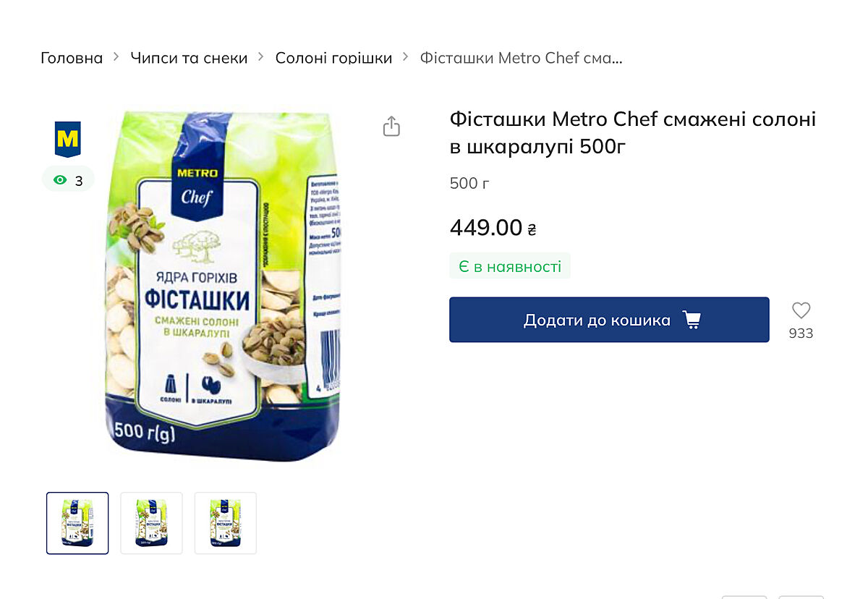Click the truncated Фісташки Metro Chef breadcrumb
Image resolution: width=868 pixels, height=599 pixels.
pos(521,58)
